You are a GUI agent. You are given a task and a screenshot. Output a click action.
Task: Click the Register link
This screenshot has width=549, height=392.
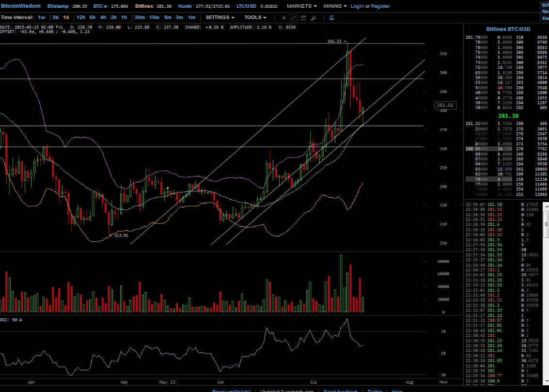coord(380,6)
